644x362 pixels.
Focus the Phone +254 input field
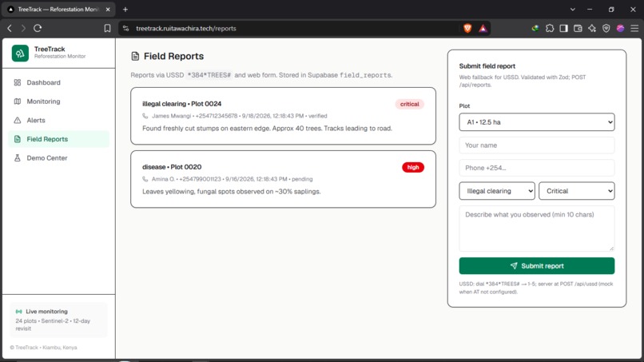(x=537, y=168)
